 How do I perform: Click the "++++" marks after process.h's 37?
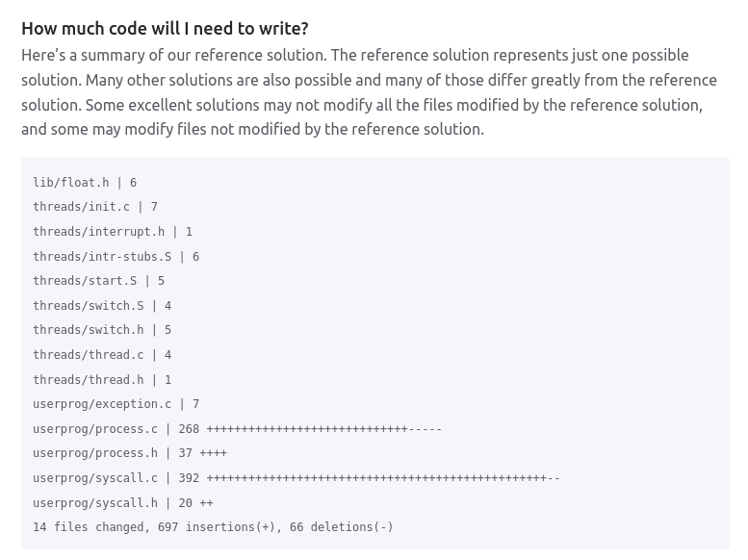point(213,453)
